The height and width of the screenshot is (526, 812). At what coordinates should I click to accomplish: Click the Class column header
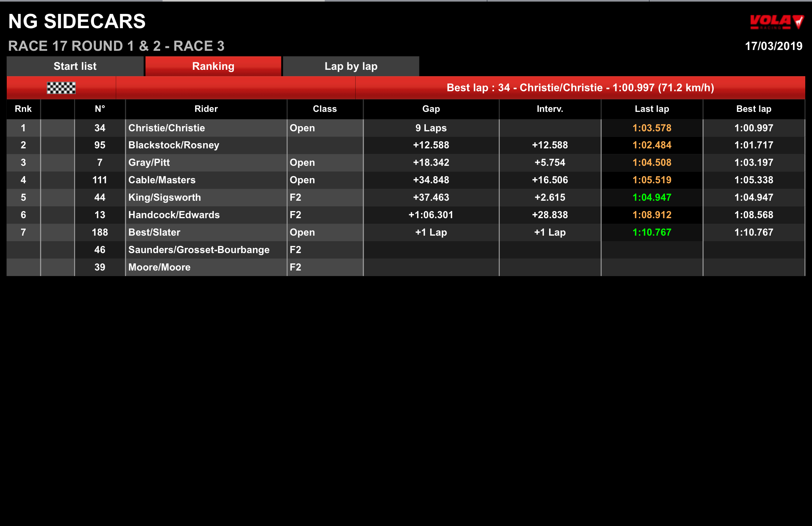pyautogui.click(x=325, y=109)
